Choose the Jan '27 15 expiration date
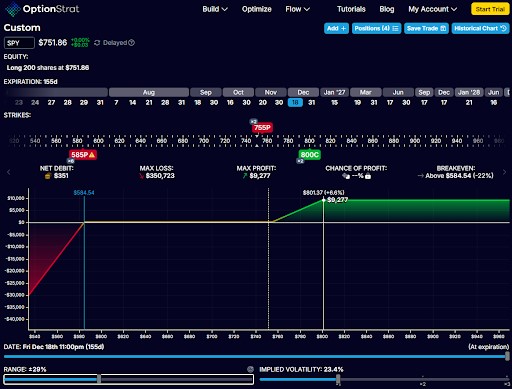 coord(334,102)
